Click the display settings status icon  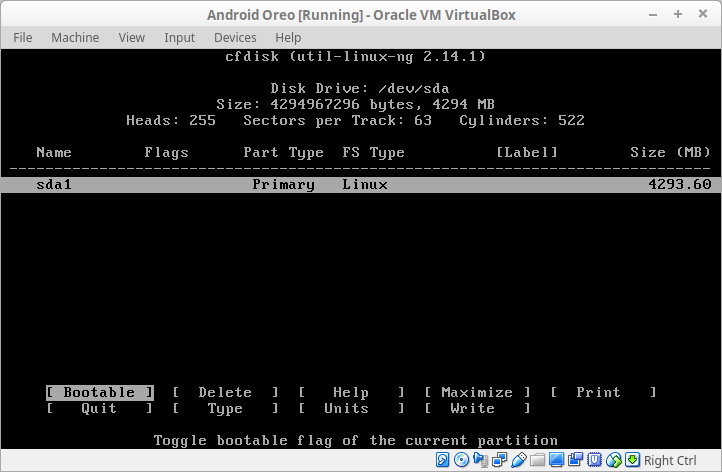point(556,460)
